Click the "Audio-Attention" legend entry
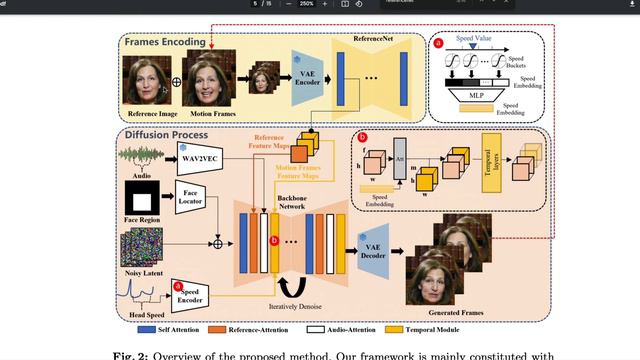This screenshot has width=640, height=360. pos(341,329)
